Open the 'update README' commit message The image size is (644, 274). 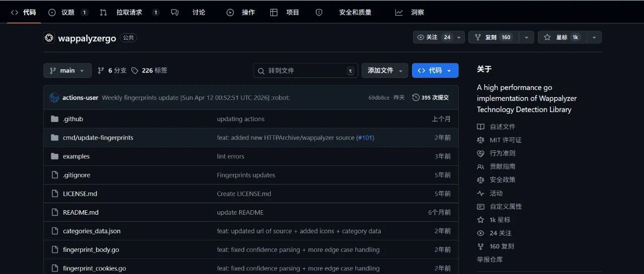tap(240, 212)
